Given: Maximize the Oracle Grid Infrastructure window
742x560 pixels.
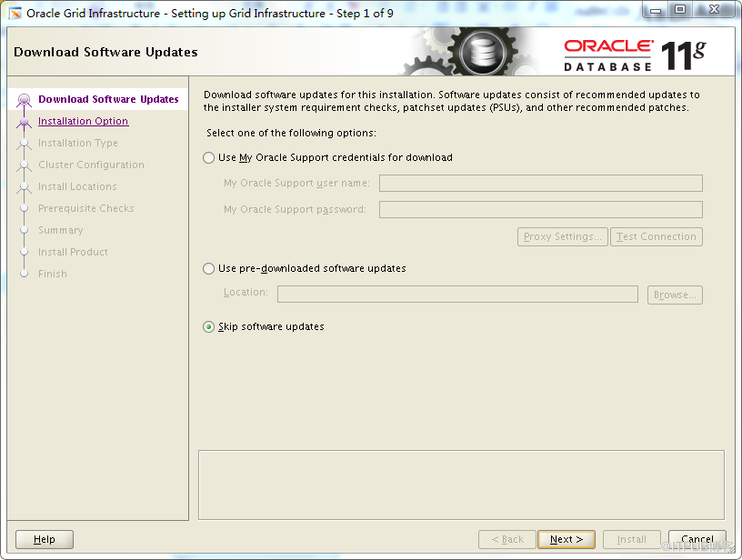Looking at the screenshot, I should [x=680, y=10].
